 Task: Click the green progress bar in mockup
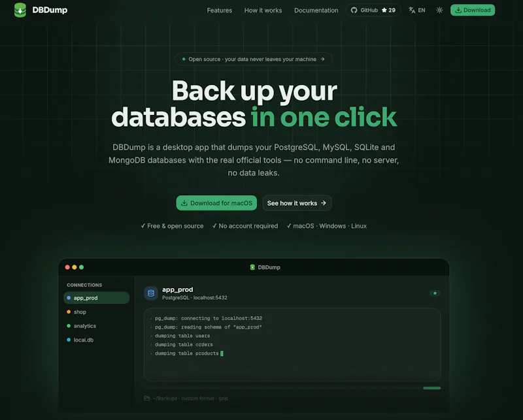[x=432, y=388]
